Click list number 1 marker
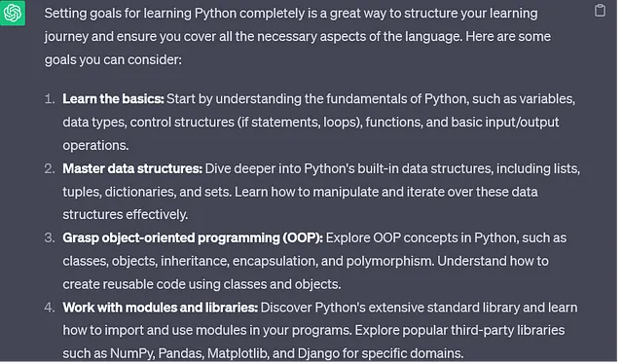Viewport: 623px width, 364px height. coord(50,98)
